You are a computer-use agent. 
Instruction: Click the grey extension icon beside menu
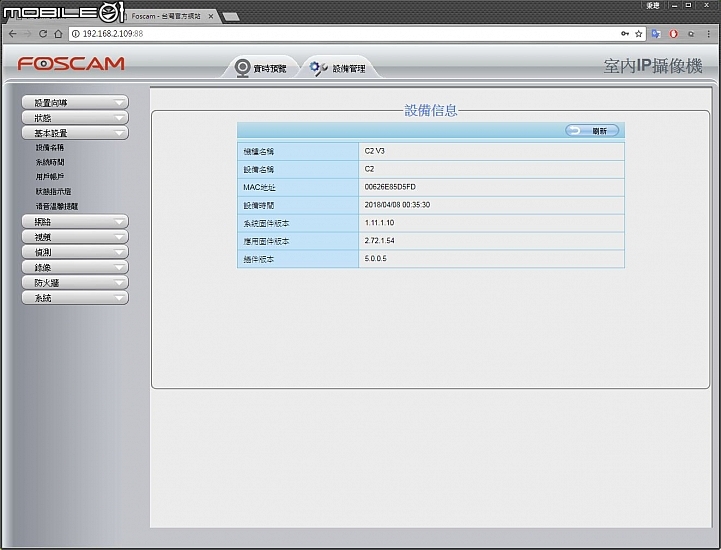(x=691, y=34)
